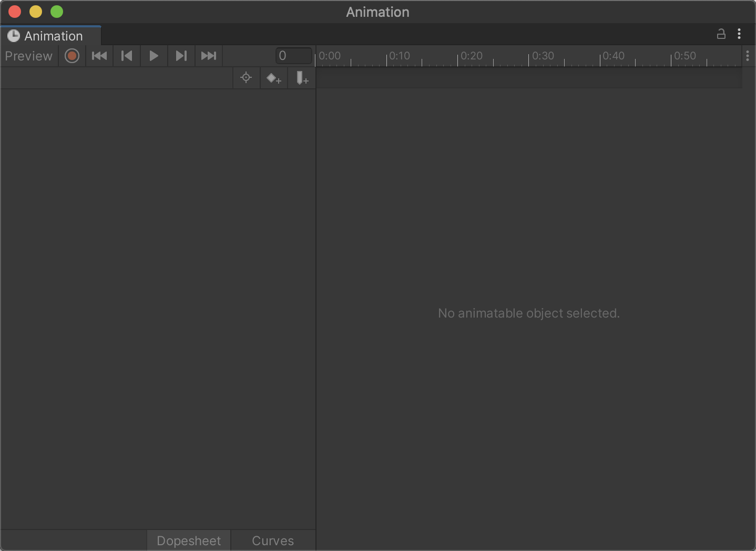Click the Preview label
This screenshot has width=756, height=551.
click(29, 56)
